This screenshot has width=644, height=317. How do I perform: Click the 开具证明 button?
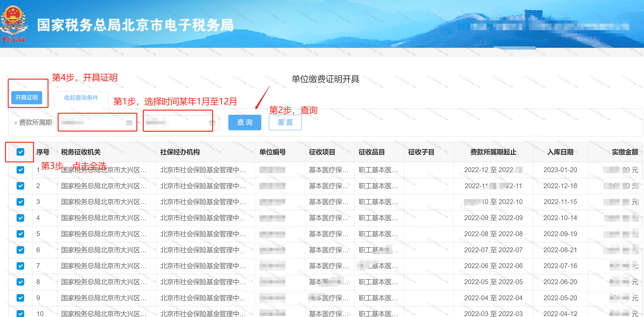(x=26, y=97)
